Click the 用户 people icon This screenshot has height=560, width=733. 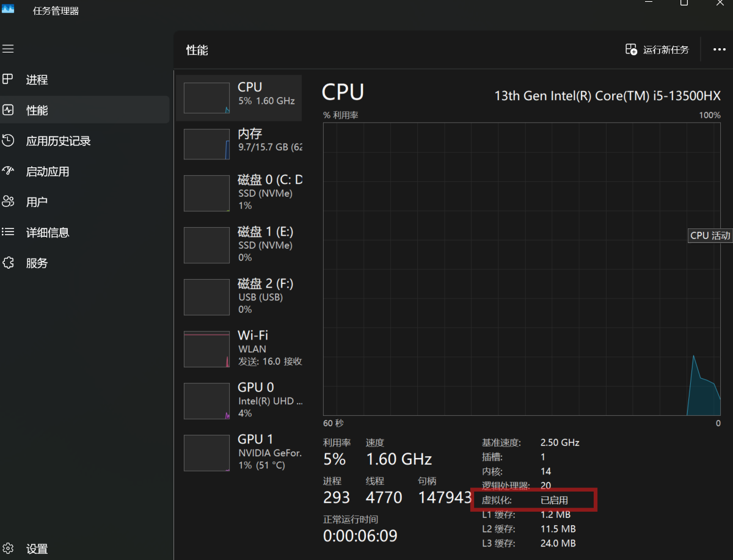click(8, 202)
